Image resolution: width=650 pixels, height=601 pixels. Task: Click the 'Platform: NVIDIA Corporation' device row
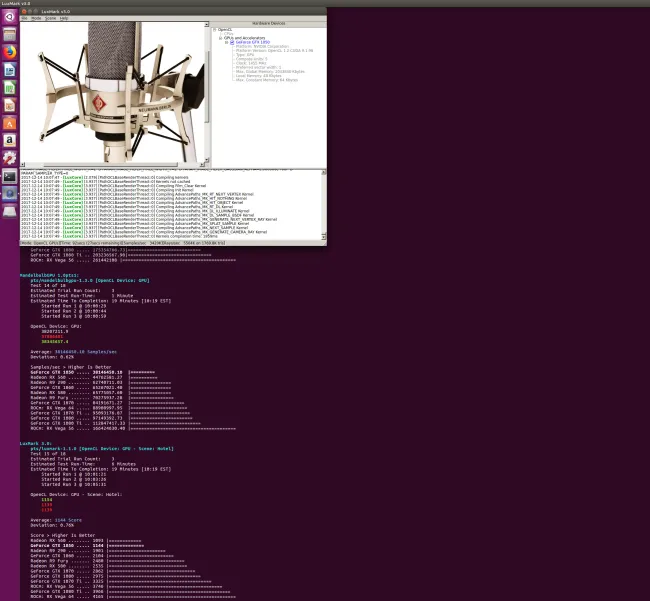[262, 46]
